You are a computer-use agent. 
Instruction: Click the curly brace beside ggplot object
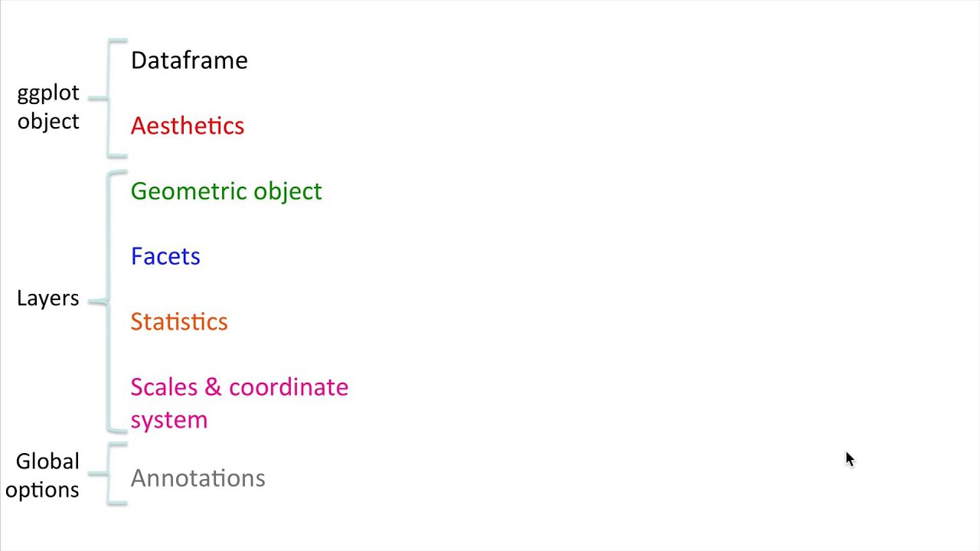[x=108, y=98]
